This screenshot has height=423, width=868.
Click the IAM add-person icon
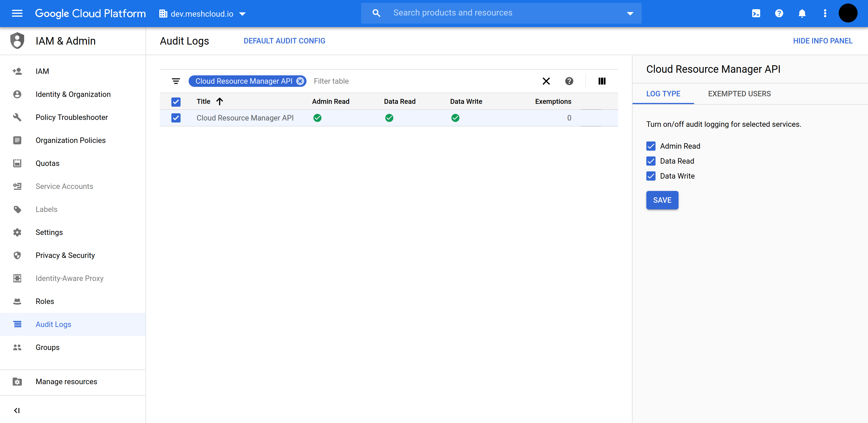pos(17,71)
